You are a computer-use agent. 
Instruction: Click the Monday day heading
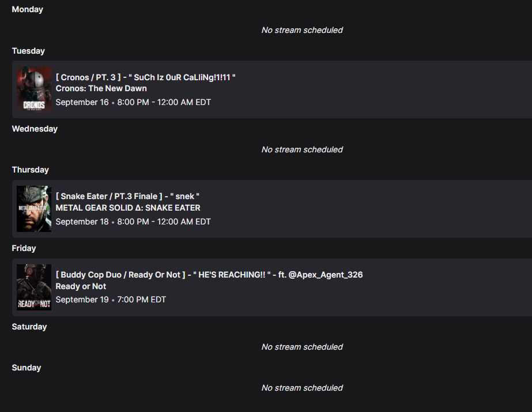pyautogui.click(x=28, y=9)
